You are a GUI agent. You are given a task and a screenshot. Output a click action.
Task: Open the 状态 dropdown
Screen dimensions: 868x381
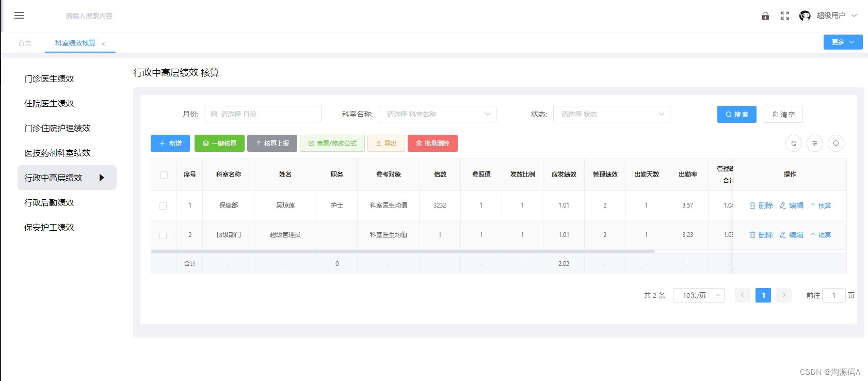[x=612, y=114]
